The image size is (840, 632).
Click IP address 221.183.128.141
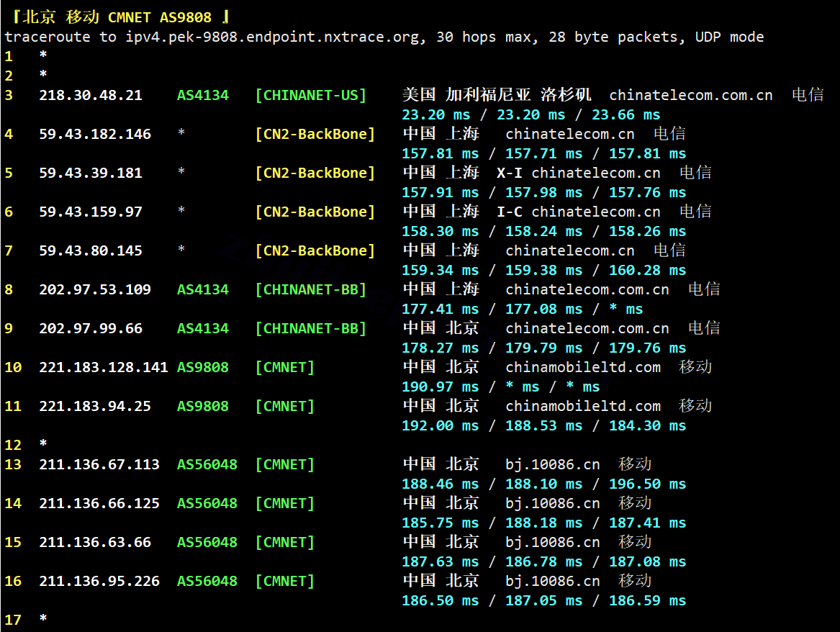coord(104,367)
